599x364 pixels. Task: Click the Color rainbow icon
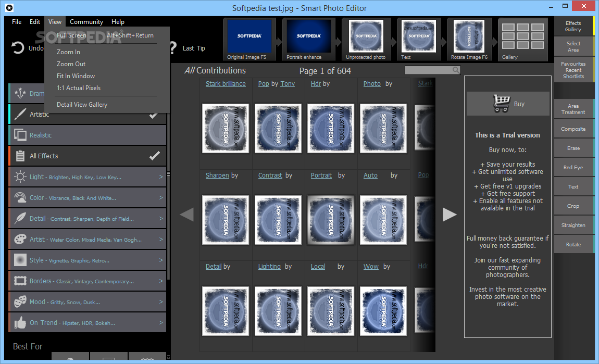pyautogui.click(x=20, y=197)
